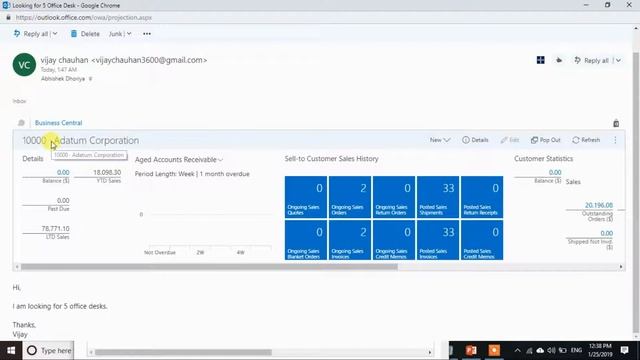Click the 0.00 Past Due value
Screen dimensions: 640x360
point(63,200)
